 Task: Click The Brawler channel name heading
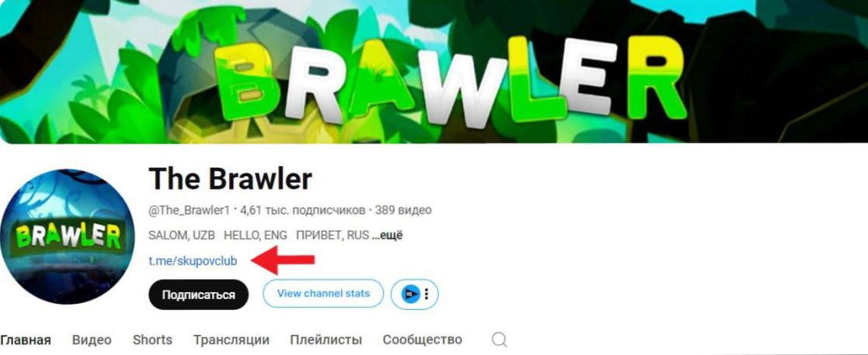pos(230,179)
